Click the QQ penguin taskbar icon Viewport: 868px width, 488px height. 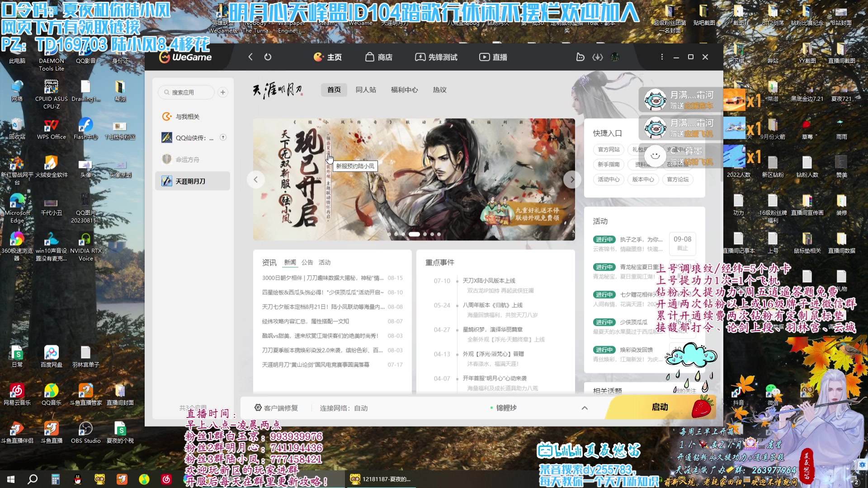(x=77, y=479)
